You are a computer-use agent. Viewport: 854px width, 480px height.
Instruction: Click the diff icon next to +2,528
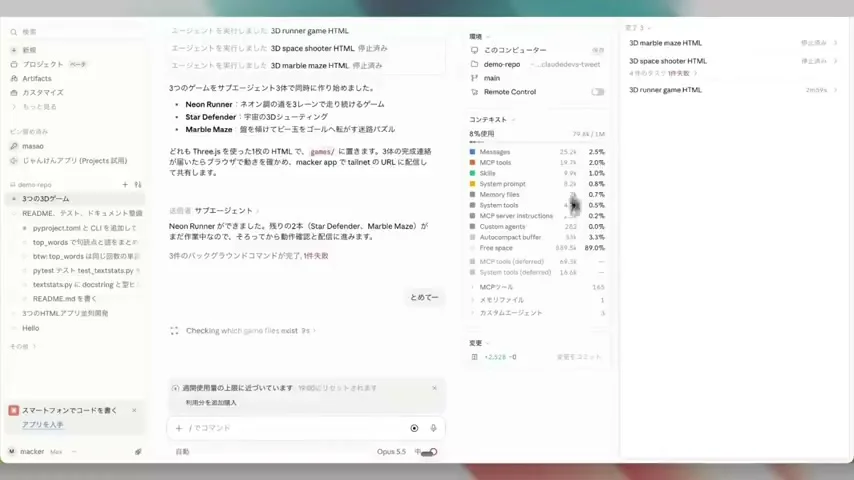tap(474, 357)
